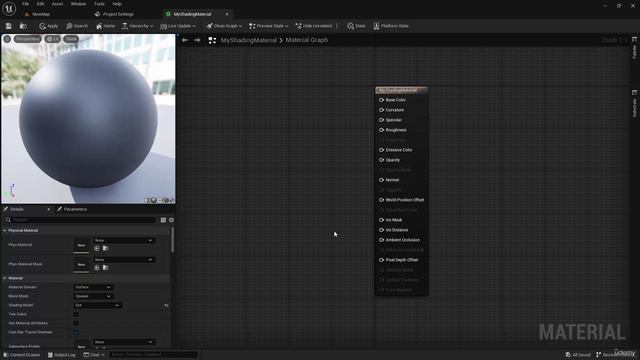
Task: Open Search in the toolbar
Action: 77,26
